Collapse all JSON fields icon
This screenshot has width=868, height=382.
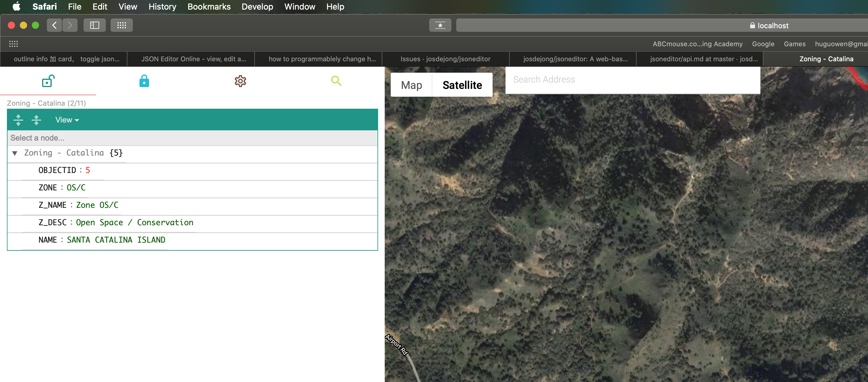click(36, 120)
